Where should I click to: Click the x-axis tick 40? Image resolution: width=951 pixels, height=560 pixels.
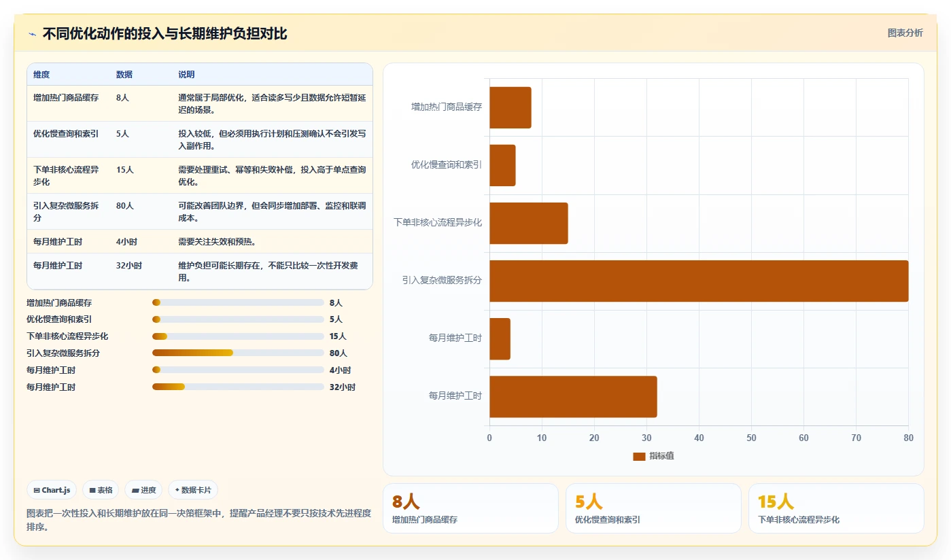[699, 438]
